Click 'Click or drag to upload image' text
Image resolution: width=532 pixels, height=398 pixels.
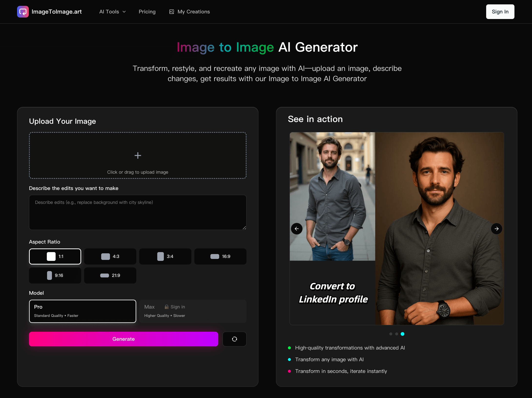click(138, 172)
